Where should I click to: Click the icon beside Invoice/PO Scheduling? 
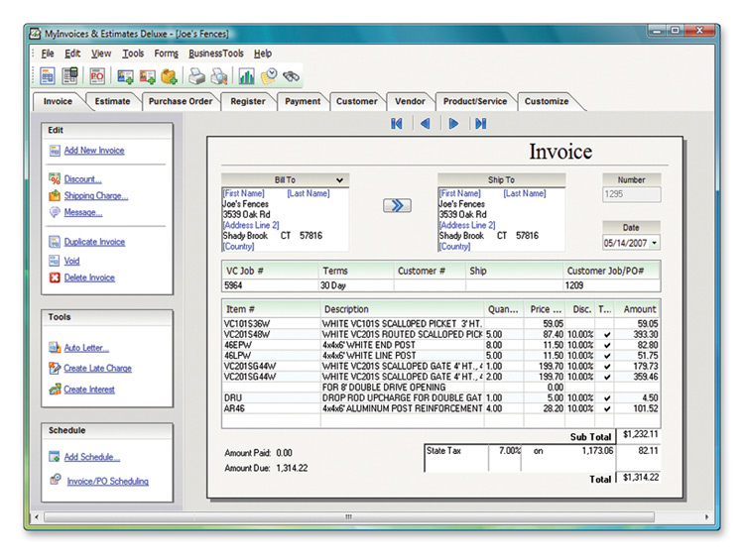click(x=56, y=479)
